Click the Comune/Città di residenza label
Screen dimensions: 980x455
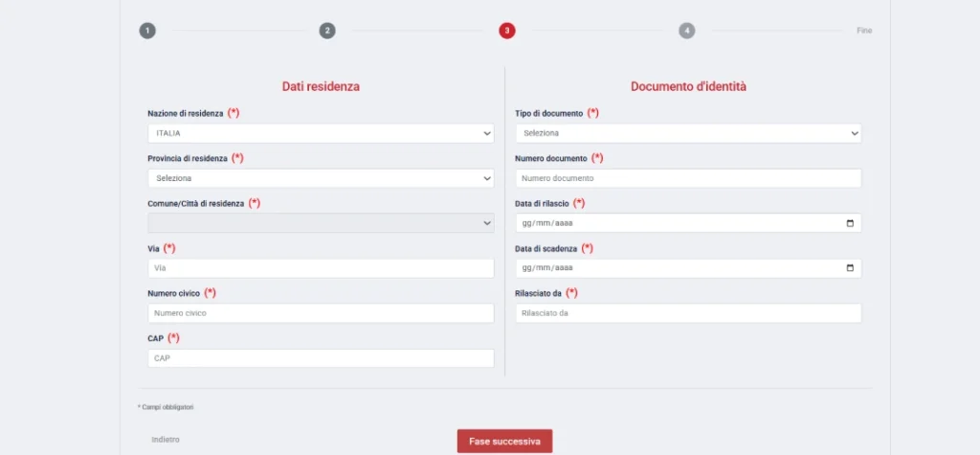click(195, 204)
